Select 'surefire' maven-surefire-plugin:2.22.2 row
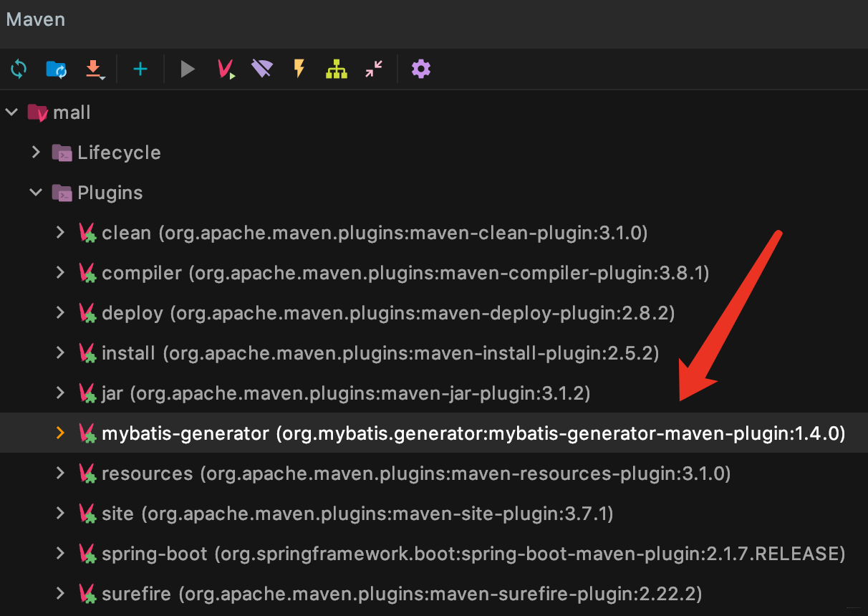868x616 pixels. [x=434, y=594]
